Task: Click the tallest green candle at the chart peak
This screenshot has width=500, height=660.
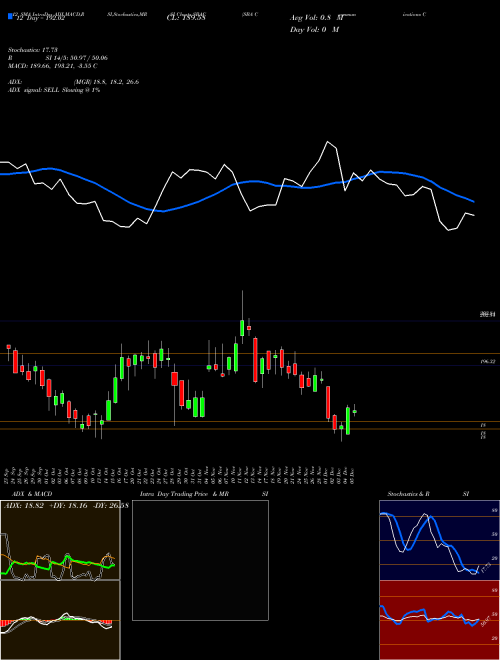Action: 242,328
